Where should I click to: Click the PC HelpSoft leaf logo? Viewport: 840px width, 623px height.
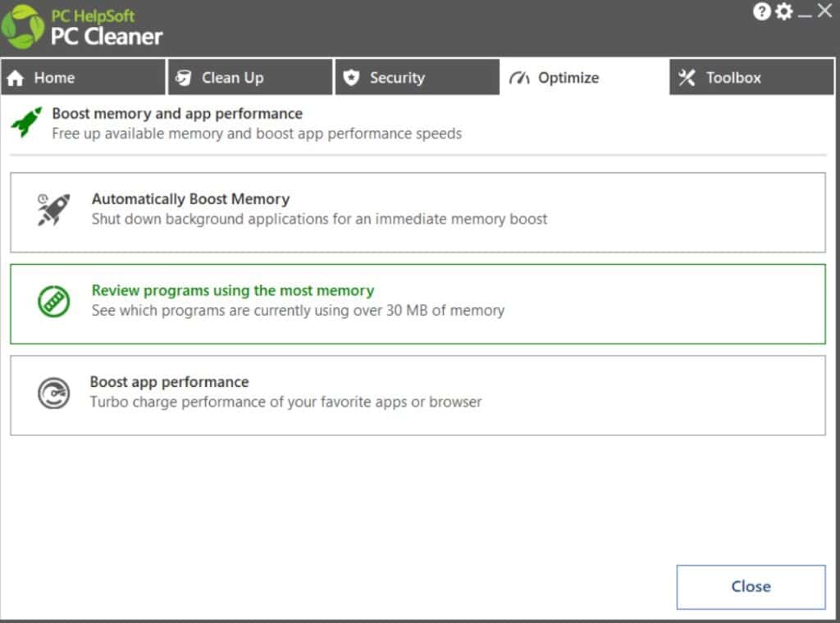click(x=23, y=27)
